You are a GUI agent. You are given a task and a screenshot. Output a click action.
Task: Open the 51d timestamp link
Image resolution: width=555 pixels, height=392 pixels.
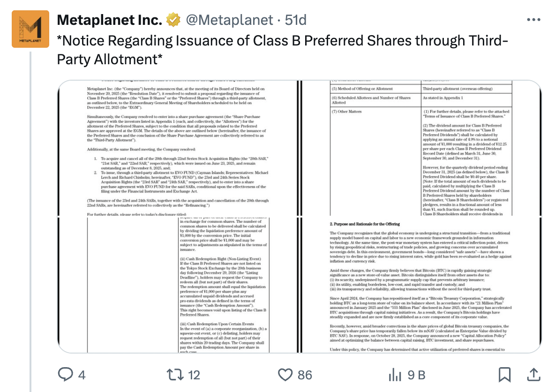(x=296, y=20)
